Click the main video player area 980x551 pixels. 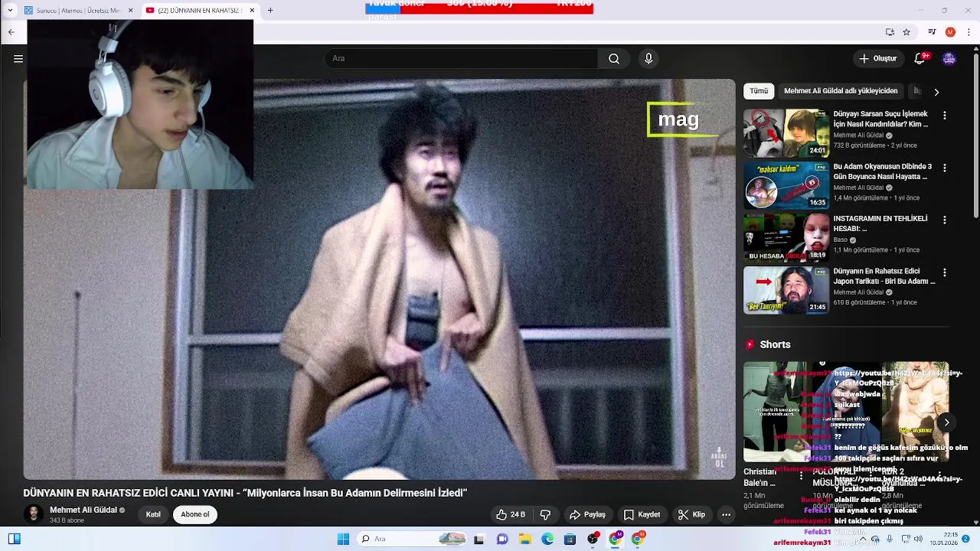click(379, 279)
